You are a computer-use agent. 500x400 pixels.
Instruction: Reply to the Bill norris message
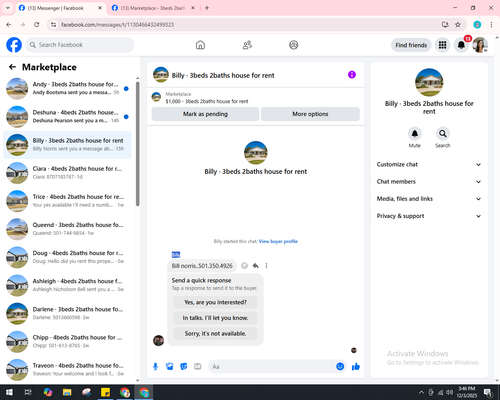(255, 266)
